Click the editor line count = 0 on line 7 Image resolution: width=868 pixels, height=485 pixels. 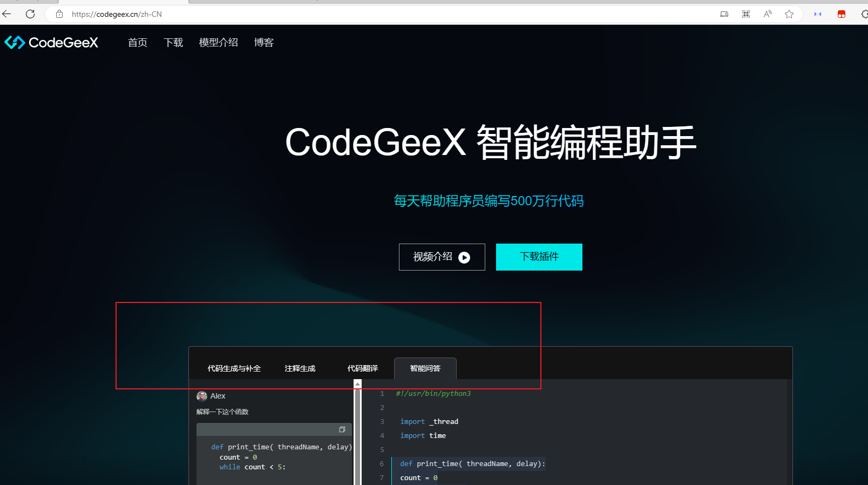419,477
